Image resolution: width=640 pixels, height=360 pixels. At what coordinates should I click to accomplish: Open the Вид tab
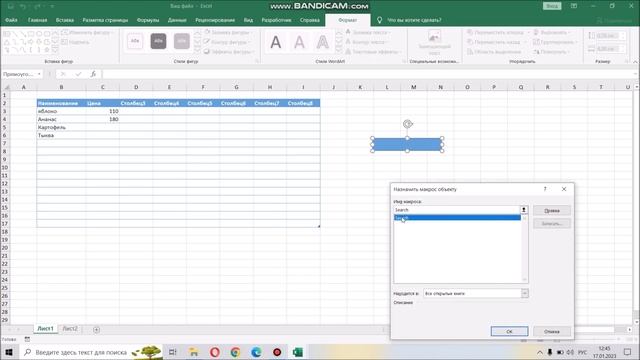click(x=248, y=20)
